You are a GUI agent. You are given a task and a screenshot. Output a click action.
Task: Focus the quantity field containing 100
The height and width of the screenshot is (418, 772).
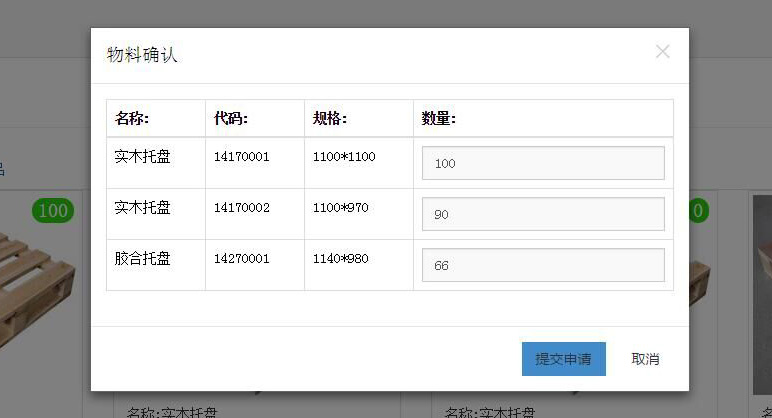click(543, 163)
